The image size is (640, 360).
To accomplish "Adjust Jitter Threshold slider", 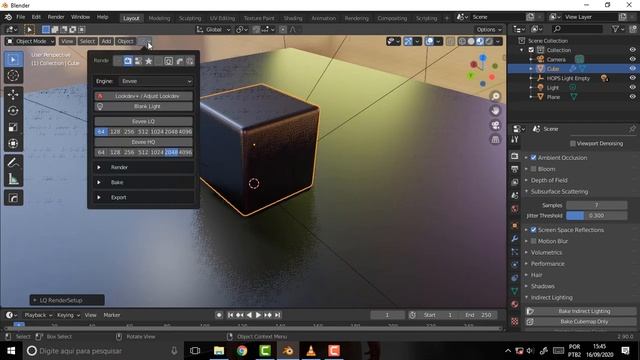I will pyautogui.click(x=596, y=216).
